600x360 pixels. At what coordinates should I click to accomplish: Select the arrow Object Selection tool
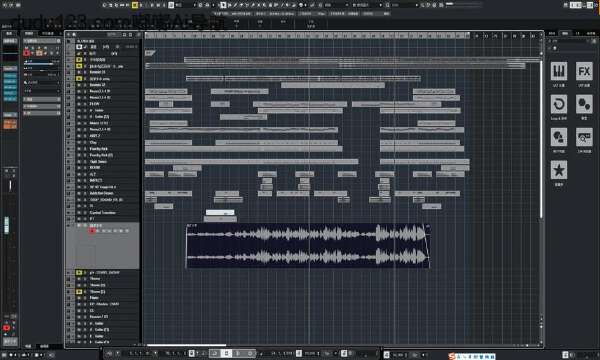click(x=223, y=5)
